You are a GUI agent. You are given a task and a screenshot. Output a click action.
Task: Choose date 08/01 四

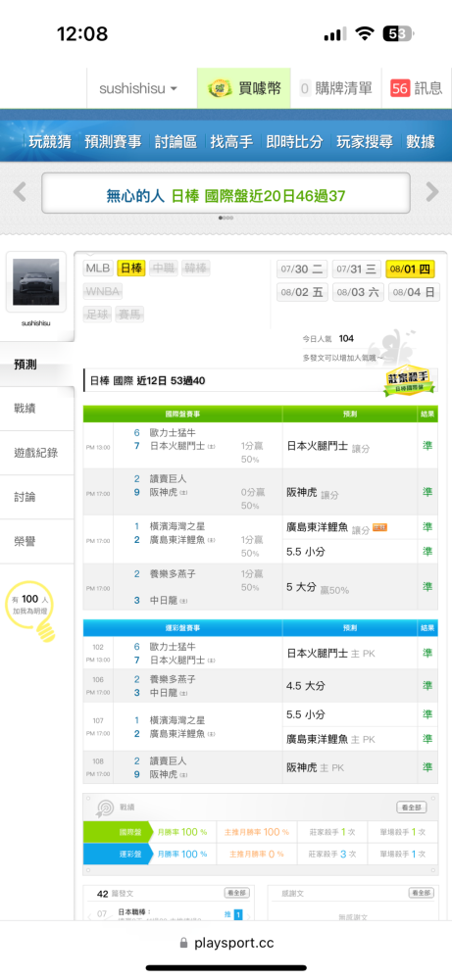(x=410, y=269)
